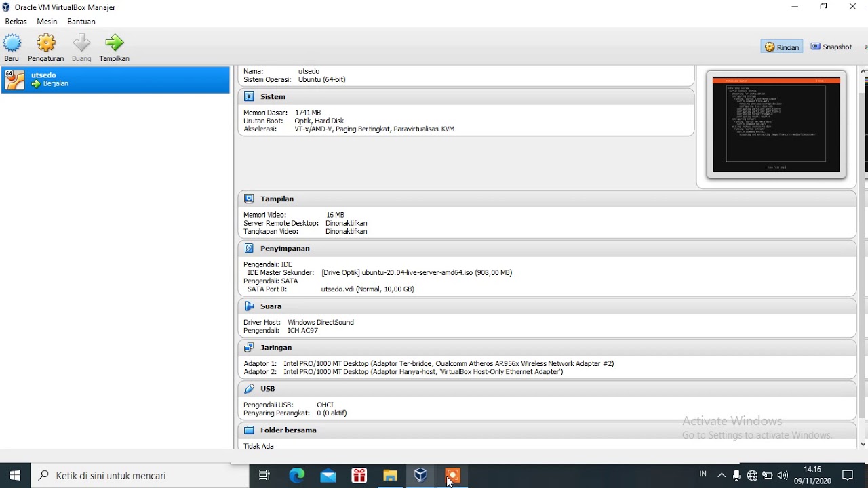Click the ubuntu-20.04-live-server-amd64.iso optical drive entry
Image resolution: width=868 pixels, height=488 pixels.
416,273
